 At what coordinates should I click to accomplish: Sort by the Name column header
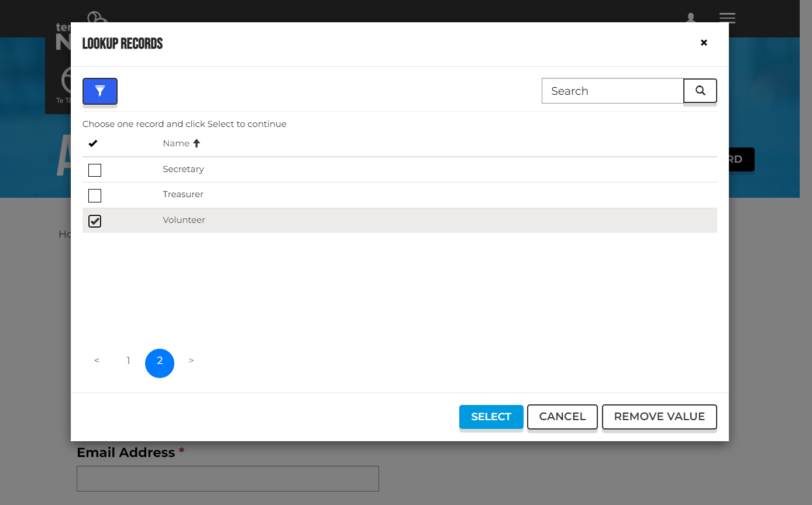coord(181,143)
